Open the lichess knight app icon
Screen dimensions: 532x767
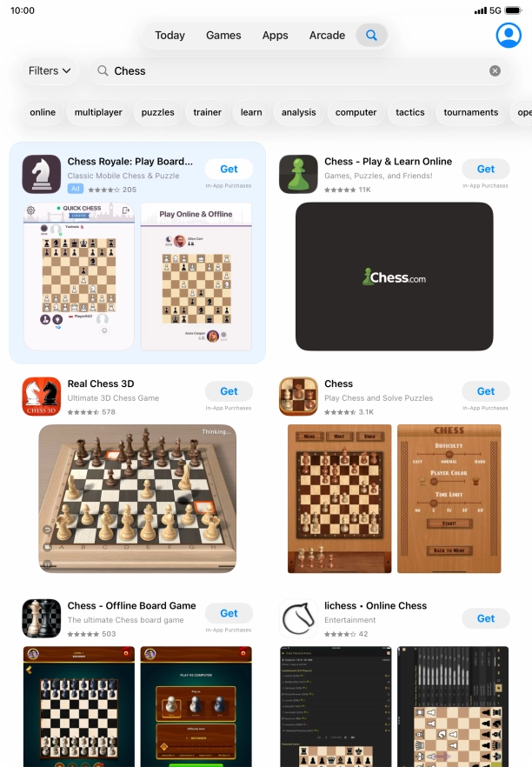pyautogui.click(x=298, y=618)
